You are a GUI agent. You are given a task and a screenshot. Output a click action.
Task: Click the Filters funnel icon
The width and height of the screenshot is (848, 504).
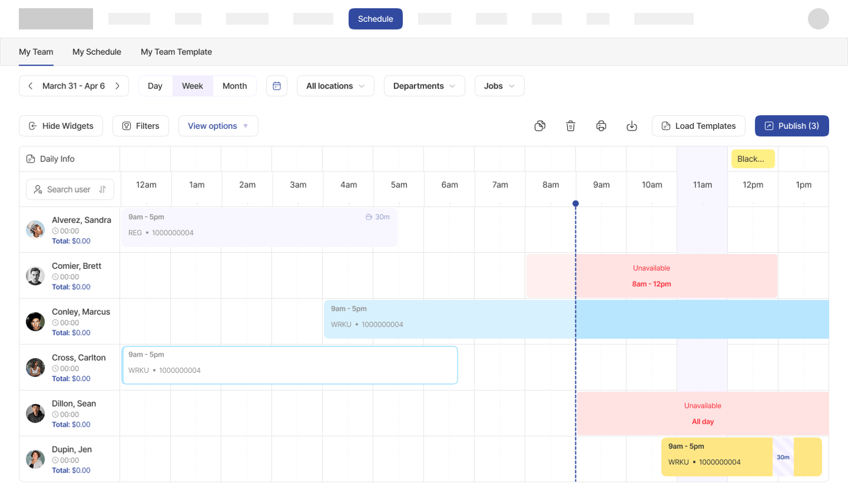tap(127, 125)
